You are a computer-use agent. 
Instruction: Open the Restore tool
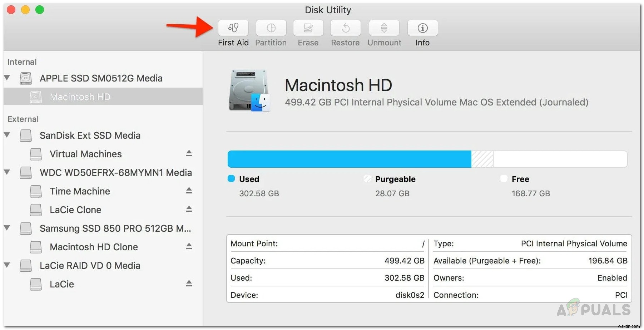(345, 32)
